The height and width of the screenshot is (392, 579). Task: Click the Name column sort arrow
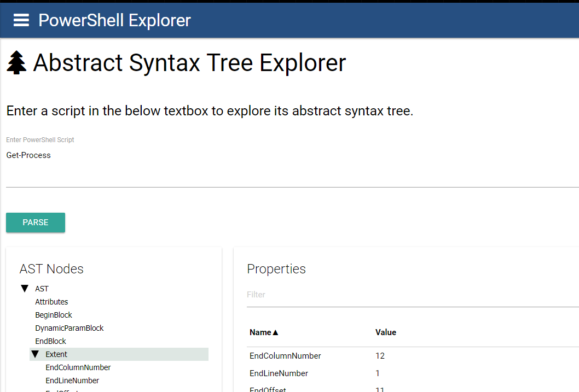coord(275,332)
